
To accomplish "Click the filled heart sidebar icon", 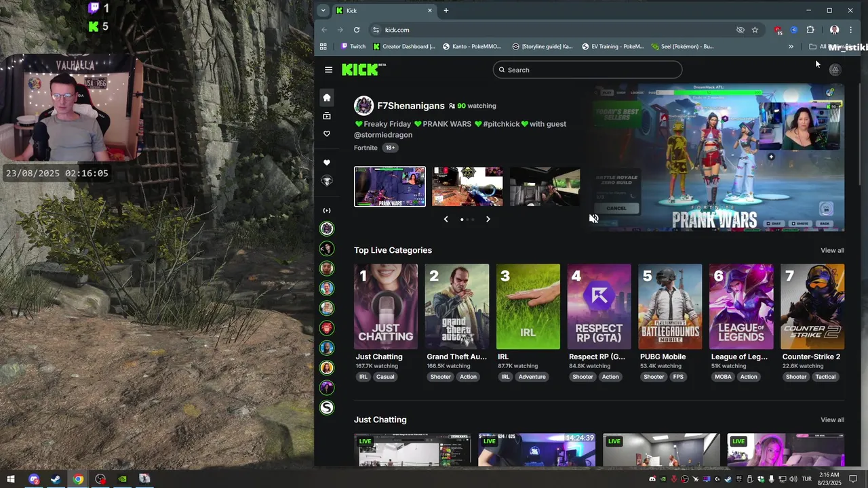I will (x=327, y=163).
